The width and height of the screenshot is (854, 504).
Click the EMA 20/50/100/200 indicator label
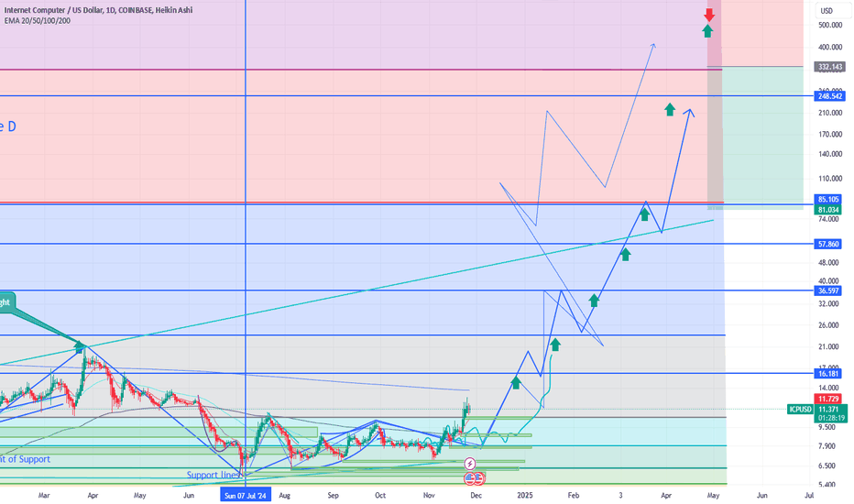pos(37,21)
